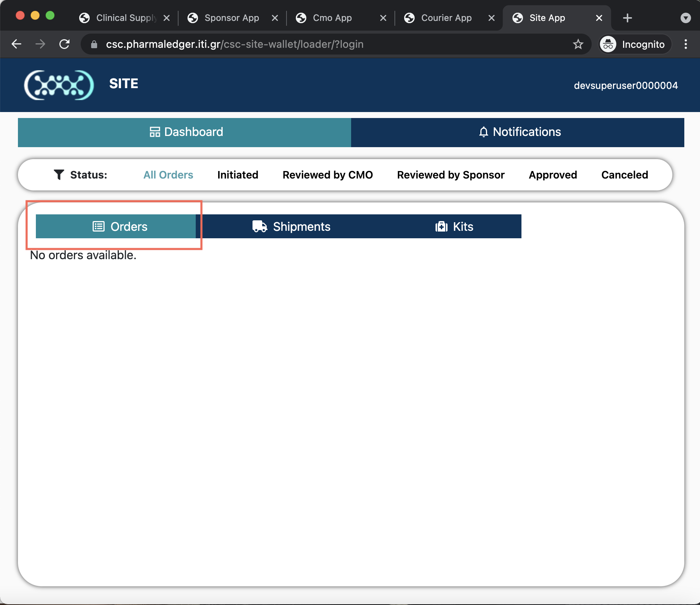
Task: Click the Kits medical case icon
Action: (442, 226)
